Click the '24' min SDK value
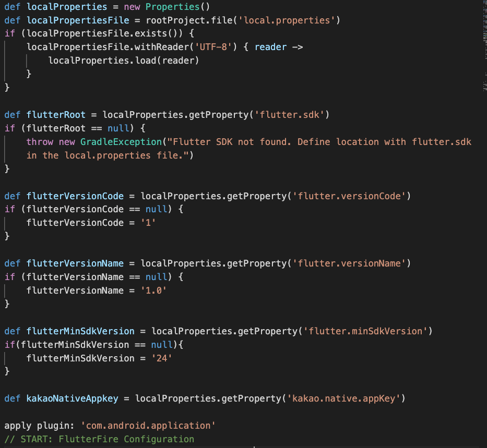Viewport: 487px width, 448px height. point(161,358)
